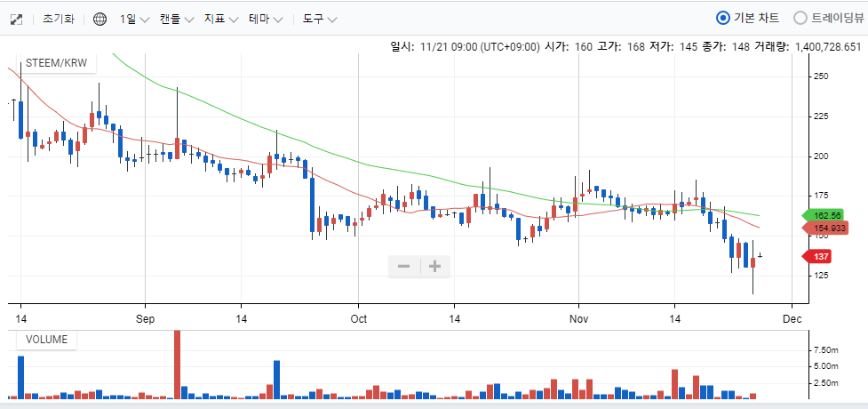Click the Dec label on time axis

click(792, 319)
